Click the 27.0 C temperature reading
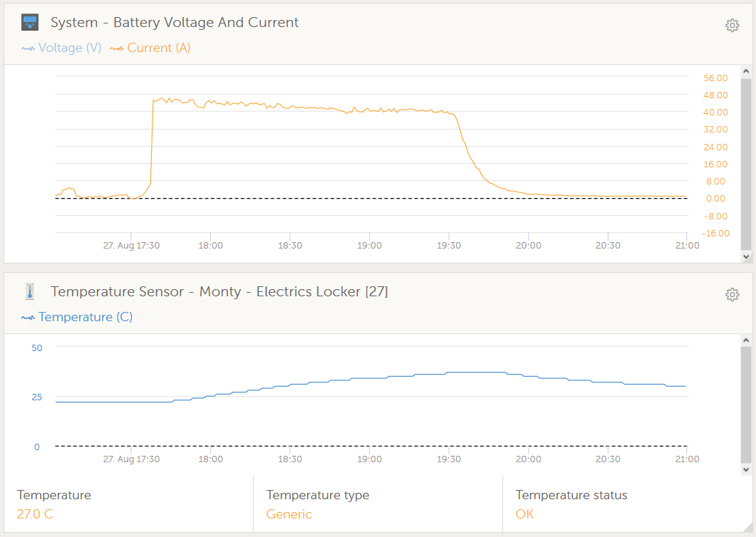This screenshot has height=537, width=756. [x=35, y=514]
